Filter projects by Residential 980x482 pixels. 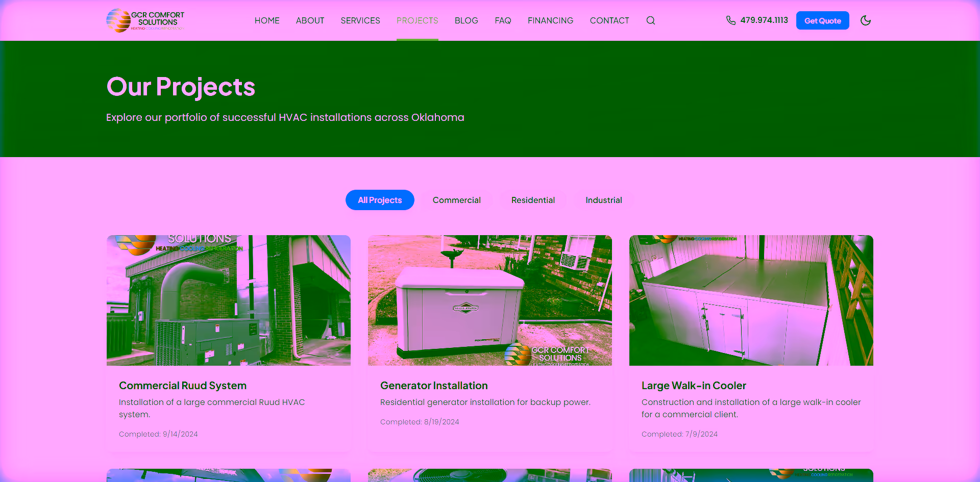coord(533,200)
